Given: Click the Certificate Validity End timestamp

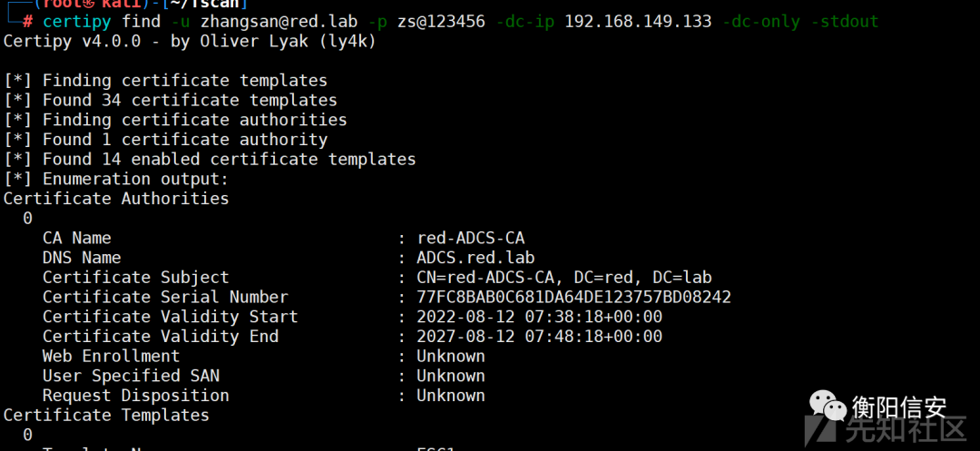Looking at the screenshot, I should [539, 337].
